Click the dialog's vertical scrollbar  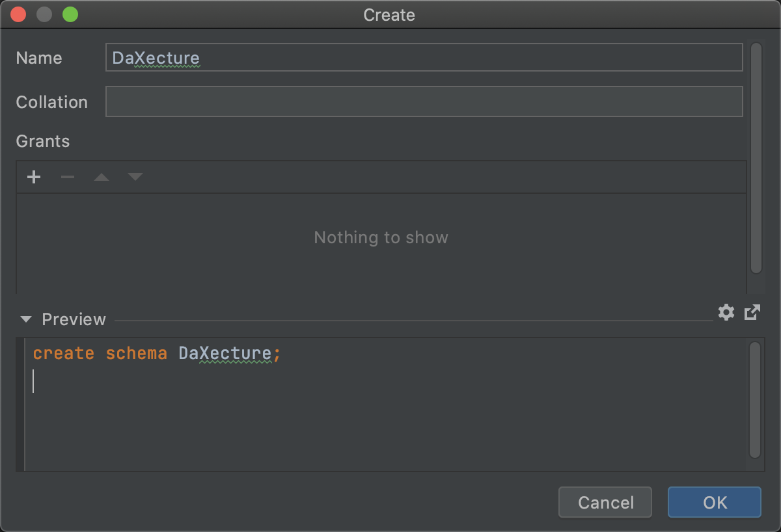point(756,158)
